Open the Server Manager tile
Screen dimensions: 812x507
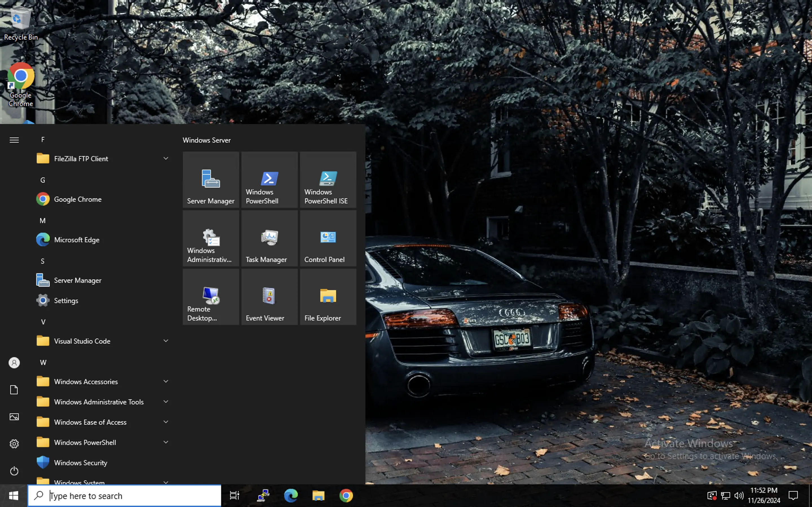coord(211,180)
